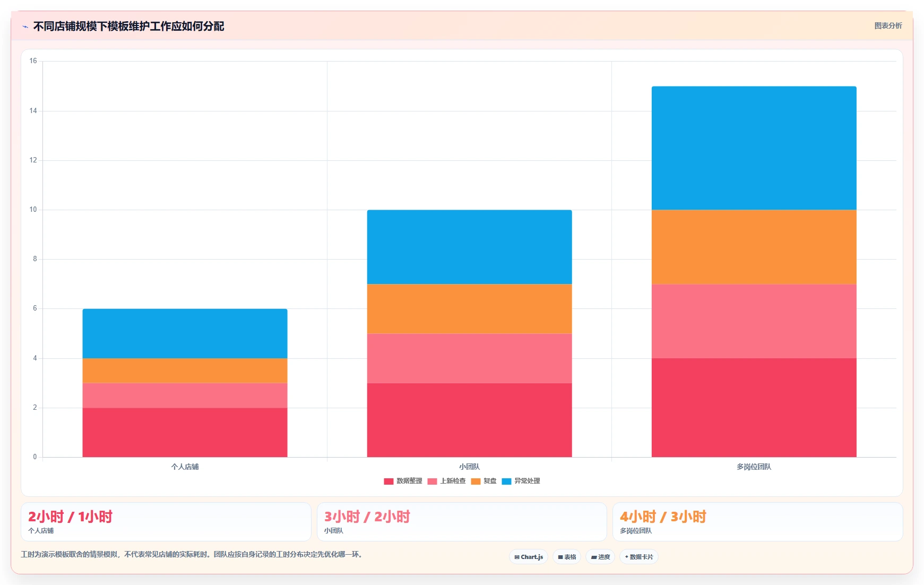Click the 个人店铺 pink 上新检查 bar segment
Screen dimensions: 924x585
coord(185,395)
